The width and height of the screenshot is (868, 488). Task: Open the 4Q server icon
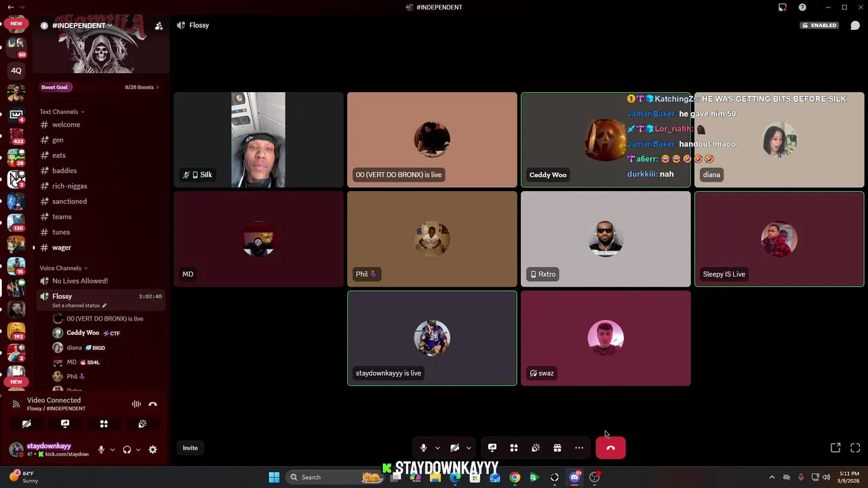(16, 70)
